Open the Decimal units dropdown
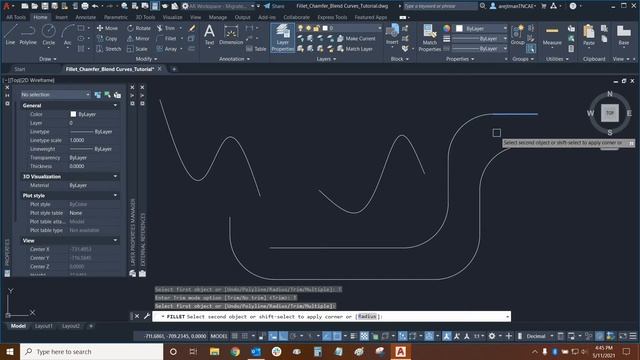The image size is (640, 360). click(539, 336)
